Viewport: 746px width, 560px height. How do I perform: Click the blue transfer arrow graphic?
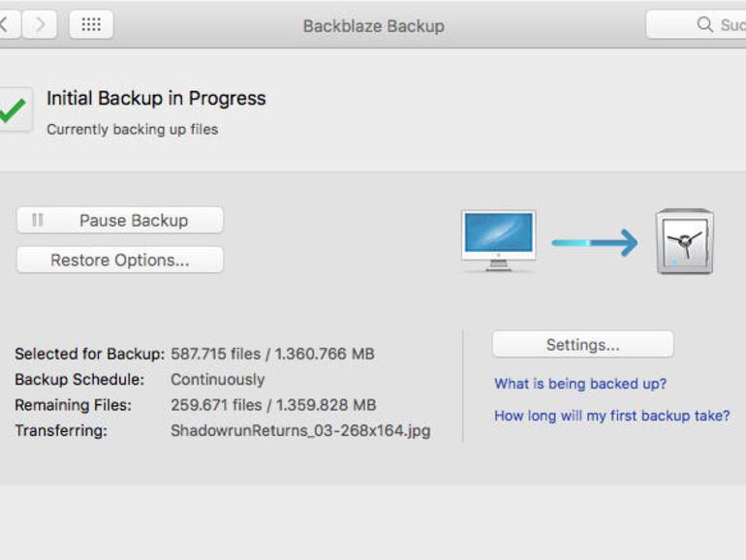pyautogui.click(x=595, y=242)
